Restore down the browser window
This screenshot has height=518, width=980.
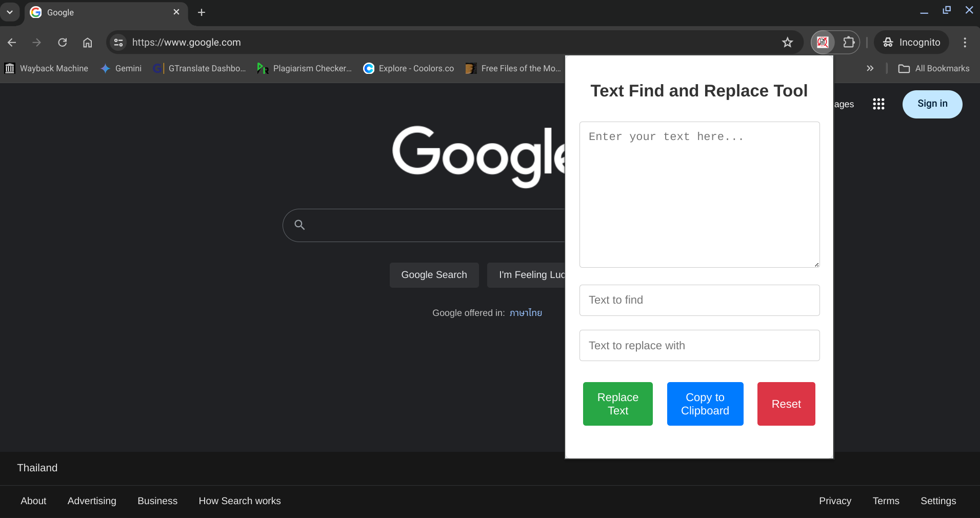pyautogui.click(x=947, y=10)
